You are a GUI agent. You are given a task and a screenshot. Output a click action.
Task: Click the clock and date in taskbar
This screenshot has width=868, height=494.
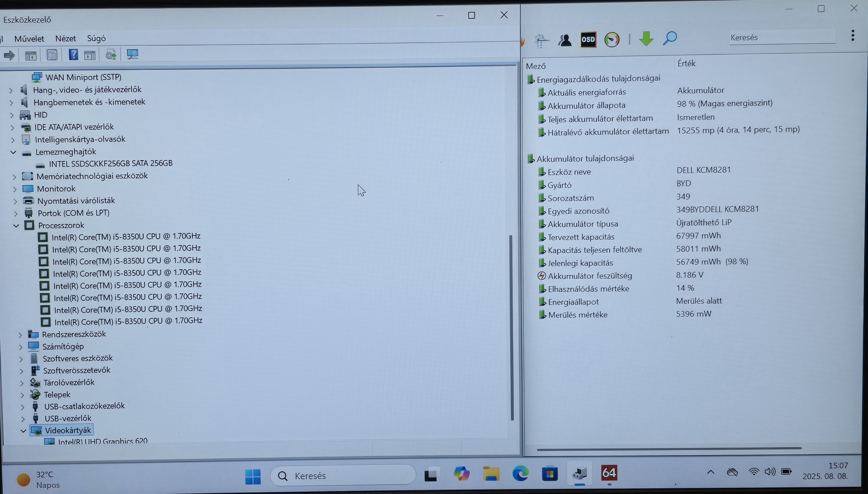825,471
